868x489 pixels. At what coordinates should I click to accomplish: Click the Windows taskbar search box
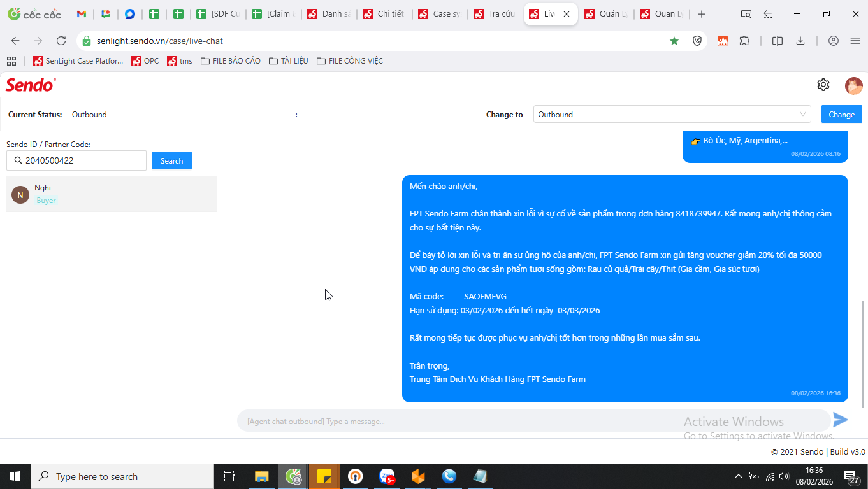(122, 476)
